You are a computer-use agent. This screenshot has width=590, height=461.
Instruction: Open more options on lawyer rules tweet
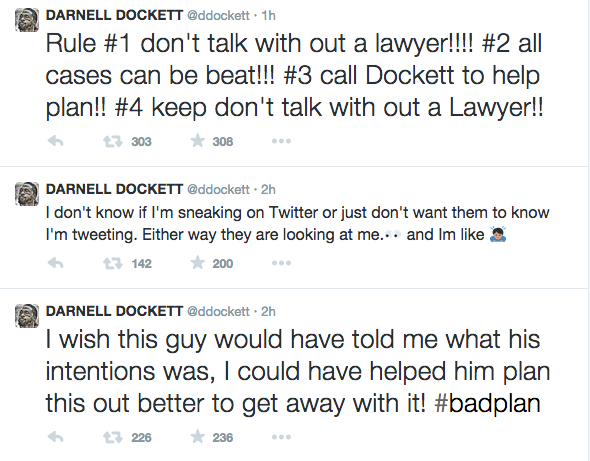(281, 141)
